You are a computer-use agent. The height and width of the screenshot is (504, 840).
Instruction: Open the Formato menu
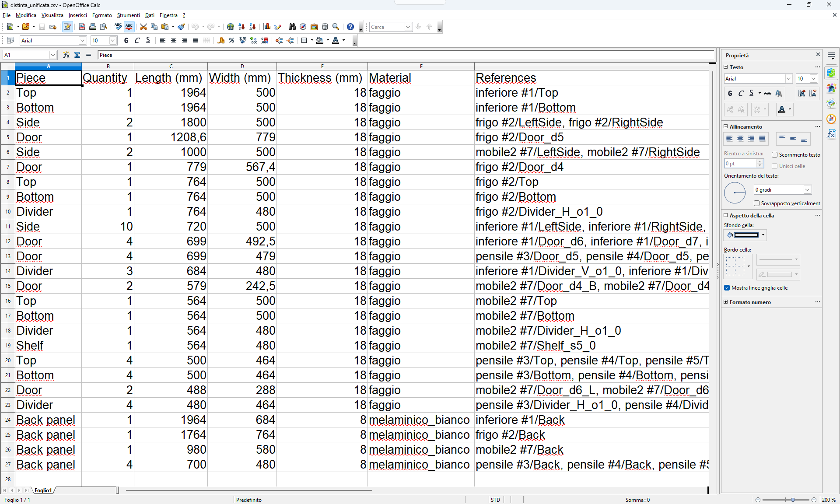102,15
